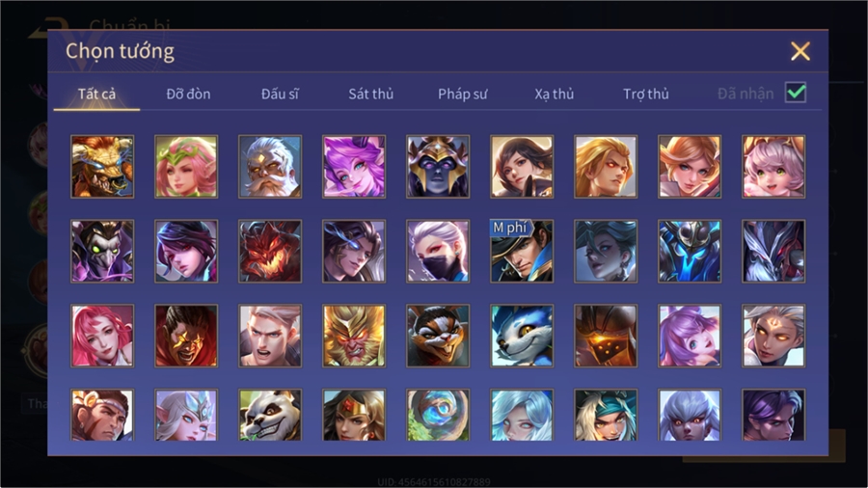
Task: Select the swirling blue orb hero
Action: pyautogui.click(x=438, y=415)
